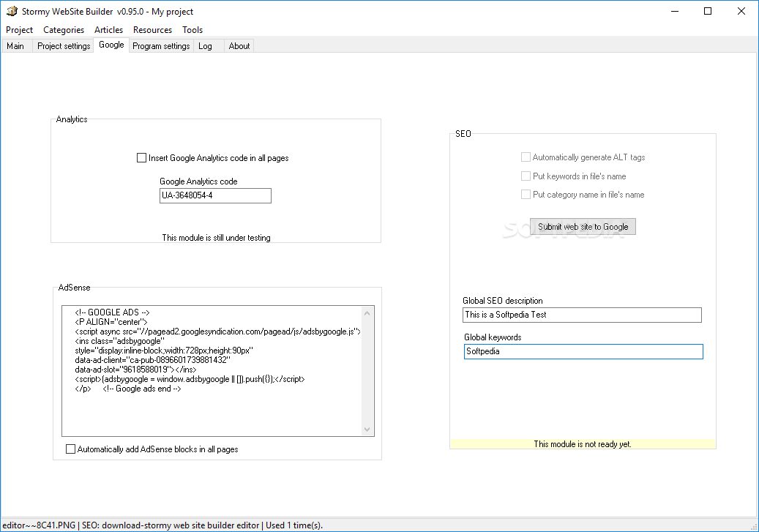Click the AdSense scrollbar up arrow
This screenshot has height=532, width=759.
[367, 313]
